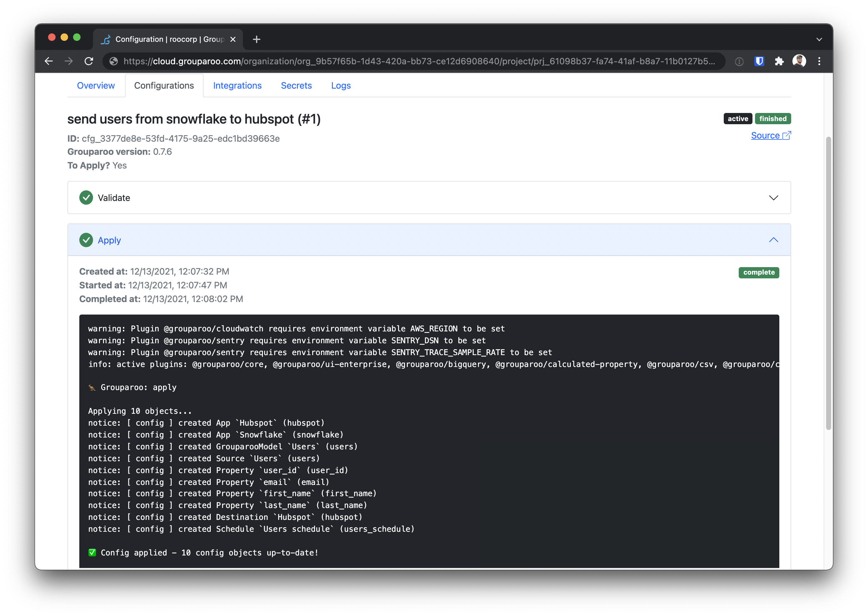Screen dimensions: 868x616
Task: Click the created Source Users line
Action: (204, 458)
